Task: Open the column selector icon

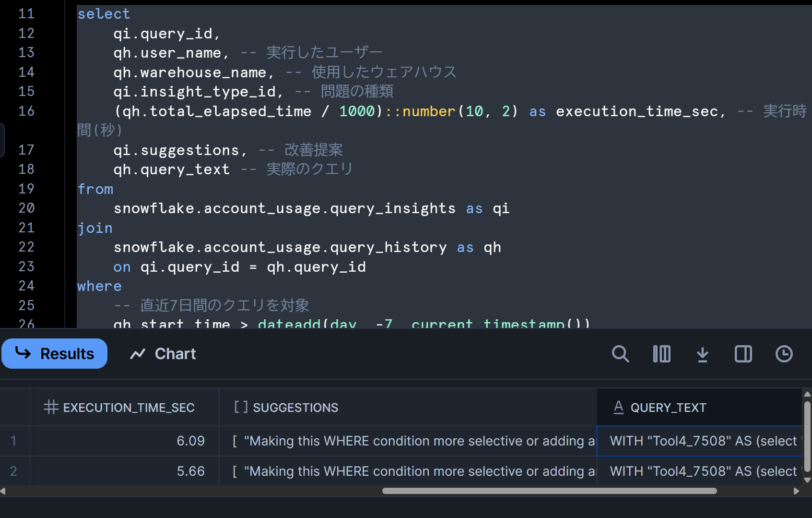Action: coord(661,354)
